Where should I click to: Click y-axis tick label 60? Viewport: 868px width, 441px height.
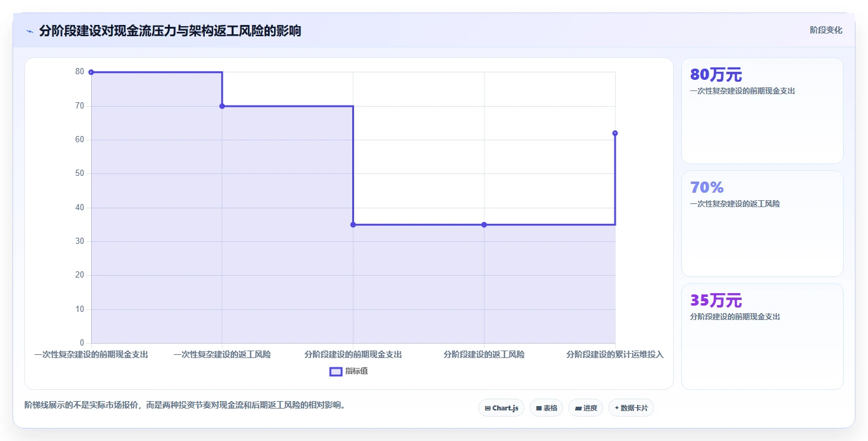[x=79, y=140]
